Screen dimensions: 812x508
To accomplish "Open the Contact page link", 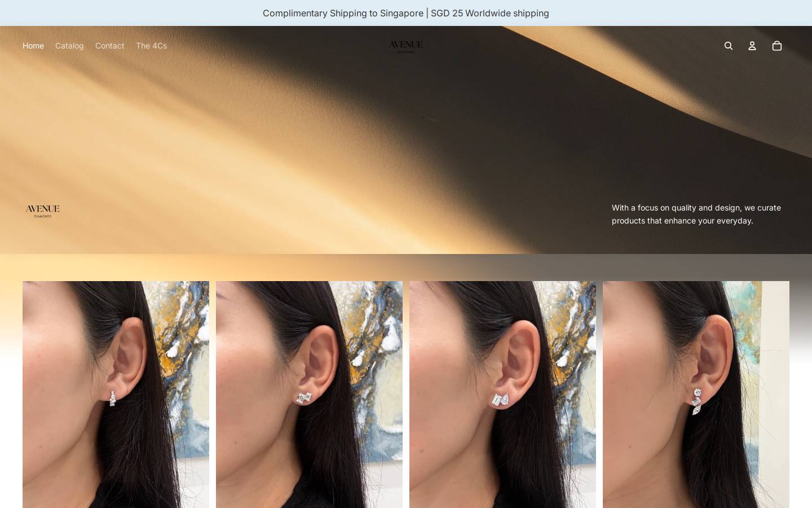I will tap(110, 46).
